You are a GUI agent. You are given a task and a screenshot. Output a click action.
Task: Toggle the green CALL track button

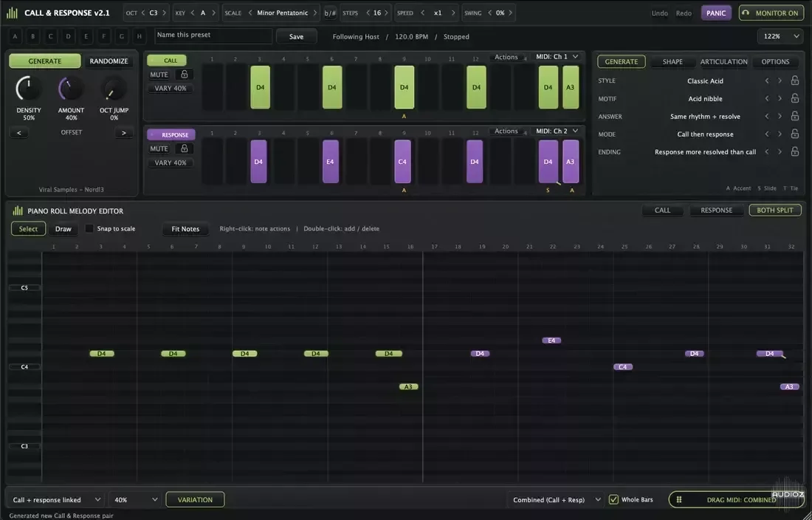pos(167,61)
